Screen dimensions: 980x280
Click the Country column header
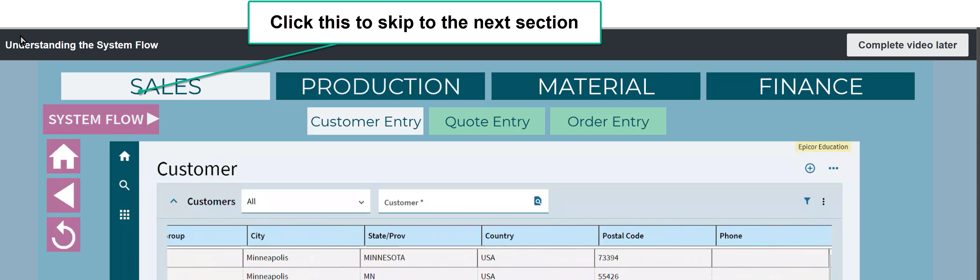[x=540, y=236]
